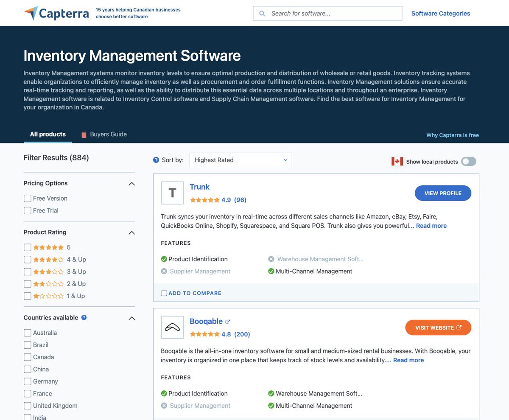The width and height of the screenshot is (509, 420).
Task: Focus the Search for software field
Action: [327, 14]
